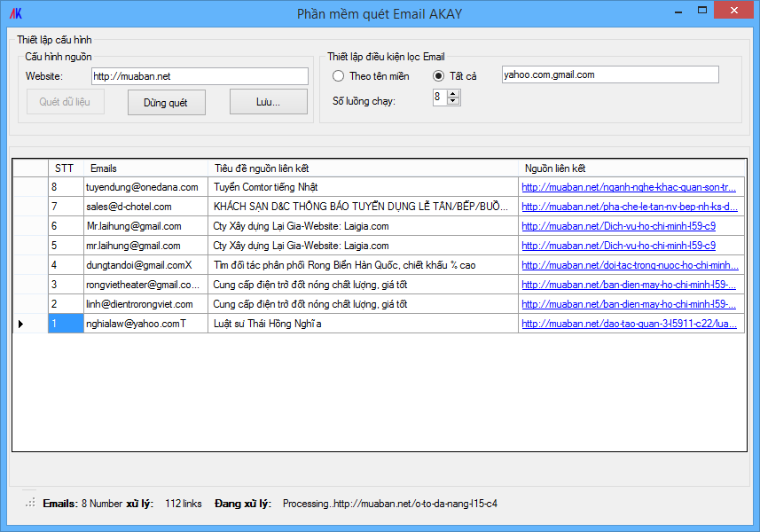Click STT cell number 4

(66, 265)
